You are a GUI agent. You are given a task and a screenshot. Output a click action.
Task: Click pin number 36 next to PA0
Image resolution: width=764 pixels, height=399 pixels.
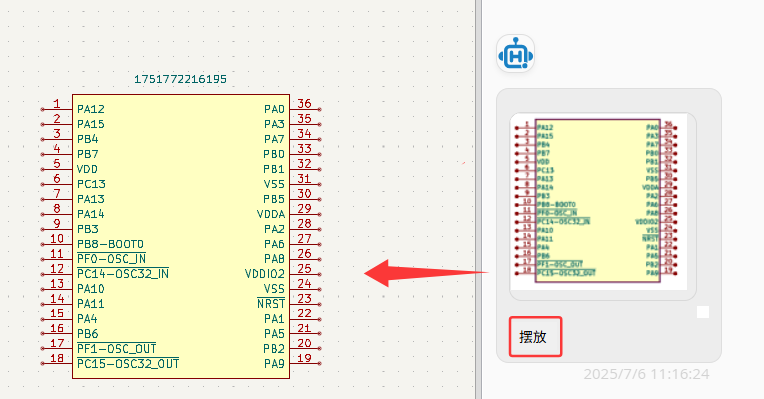click(x=305, y=103)
